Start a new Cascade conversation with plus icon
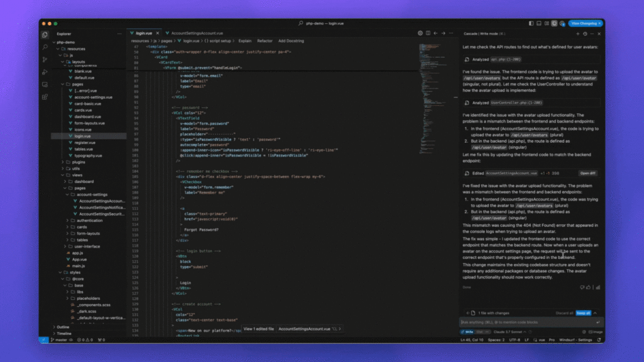Screen dimensions: 644x362 [577, 33]
